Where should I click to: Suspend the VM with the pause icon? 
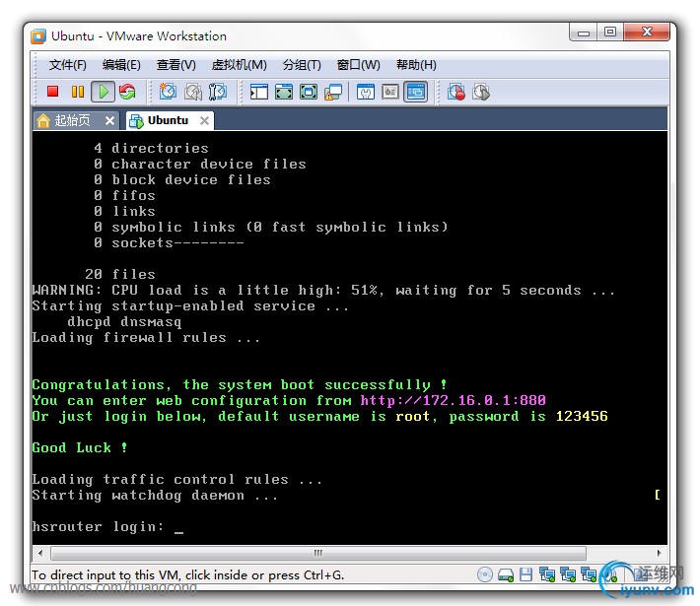(78, 92)
